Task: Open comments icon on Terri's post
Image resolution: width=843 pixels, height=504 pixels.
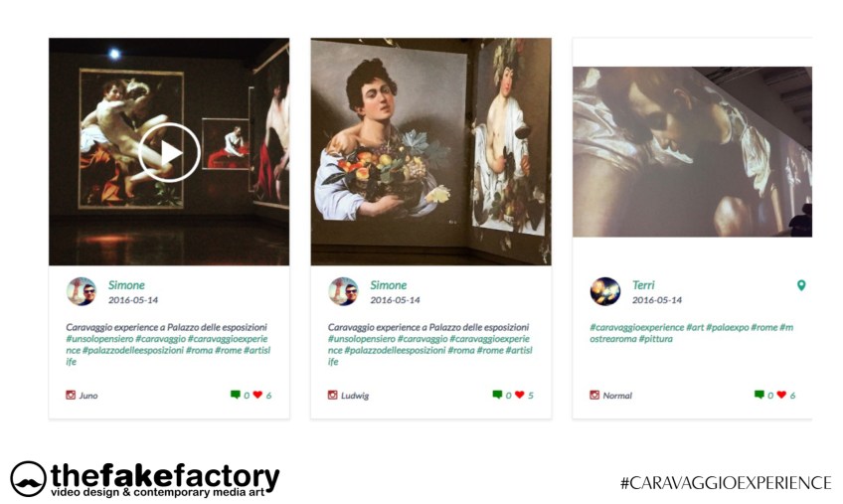Action: pos(759,395)
